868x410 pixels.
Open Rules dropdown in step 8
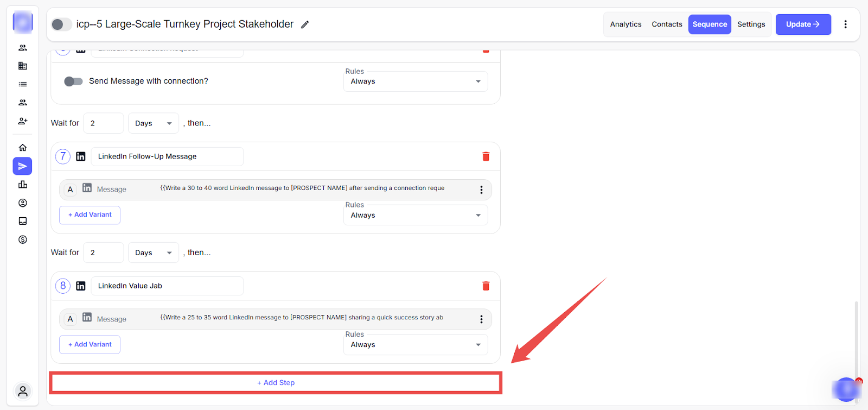(x=416, y=345)
